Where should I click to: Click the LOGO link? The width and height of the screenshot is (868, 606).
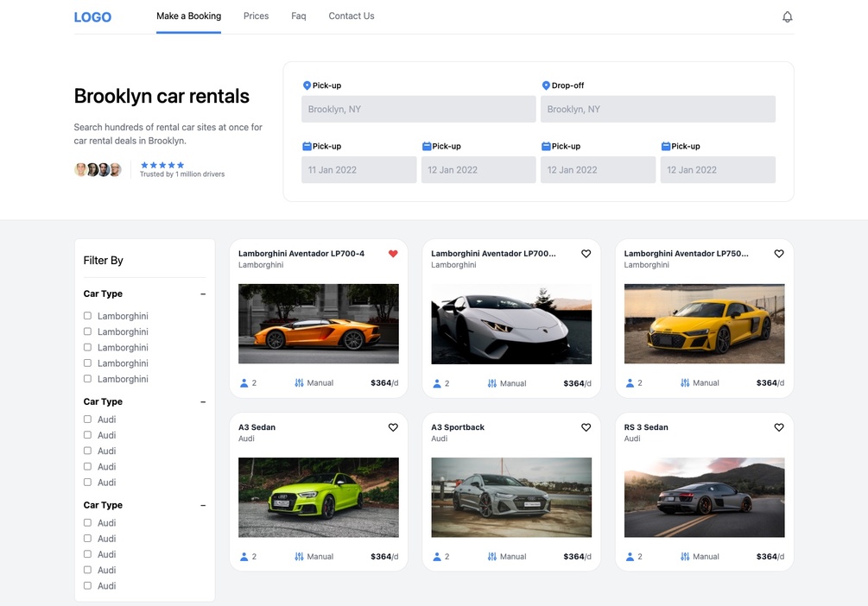click(x=92, y=17)
